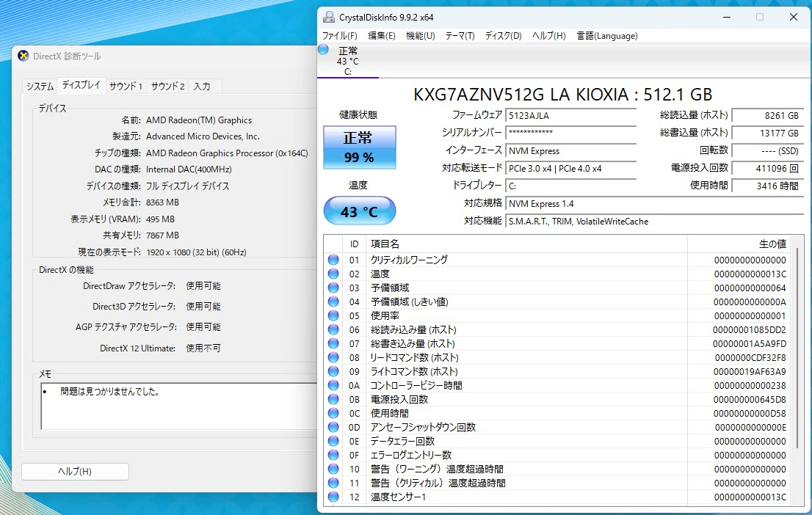Open the ファイル(F) menu in CrystalDiskInfo
Viewport: 812px width, 515px height.
click(x=340, y=36)
